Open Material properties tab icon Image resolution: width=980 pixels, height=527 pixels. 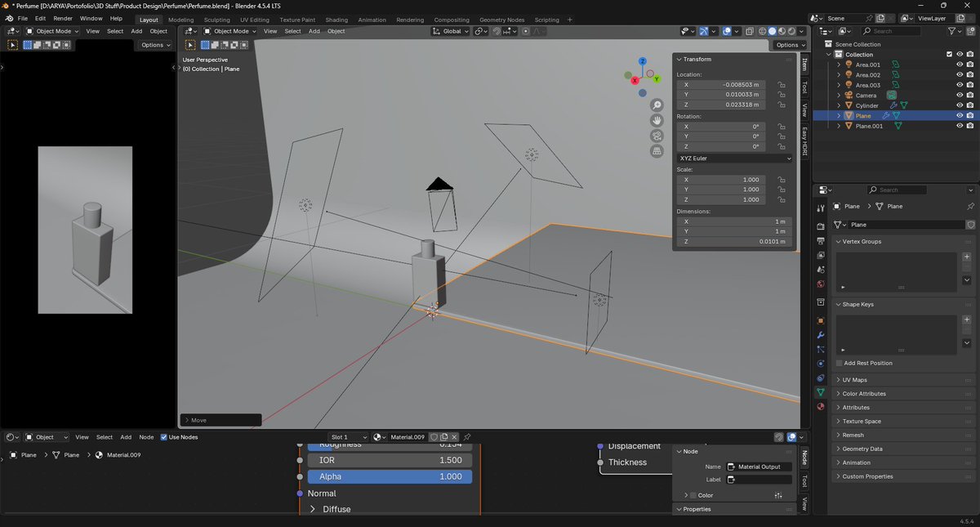(821, 406)
